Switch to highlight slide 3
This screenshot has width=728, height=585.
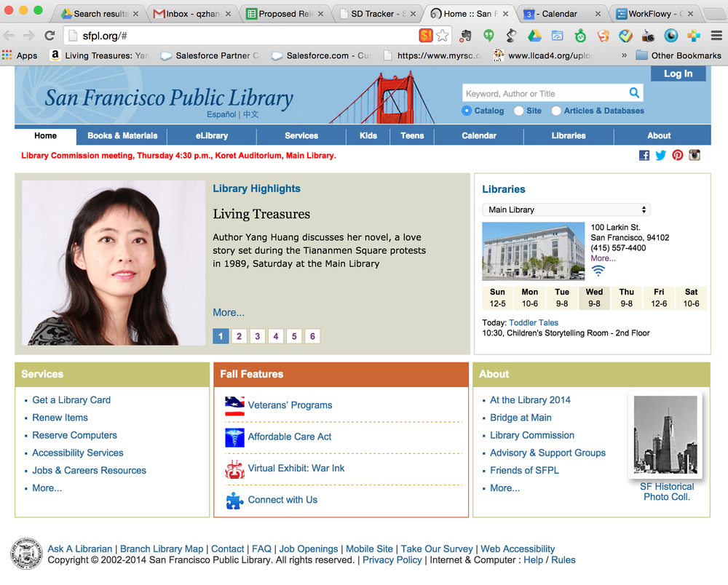pos(257,336)
